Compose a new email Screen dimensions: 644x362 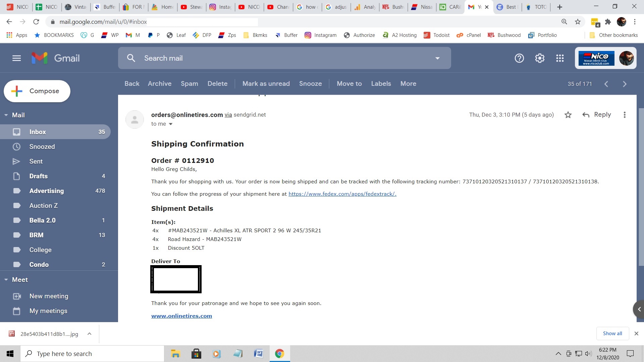point(37,91)
